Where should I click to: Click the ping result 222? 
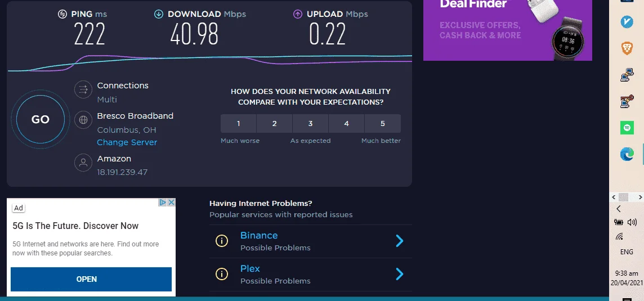point(90,34)
